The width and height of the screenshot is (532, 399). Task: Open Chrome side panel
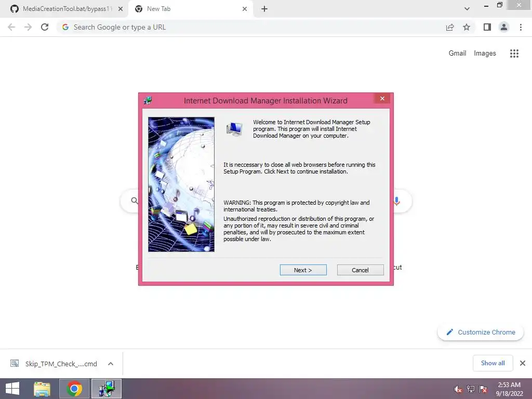487,27
